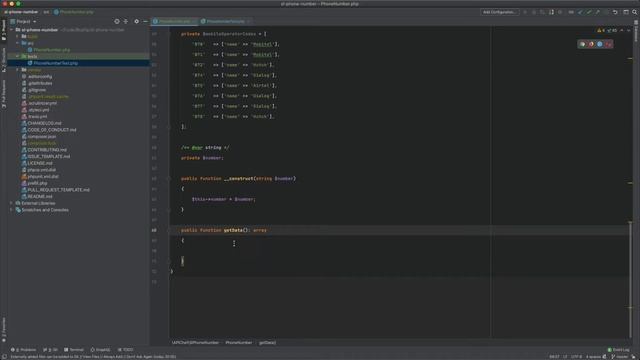Open the master branch menu

point(620,357)
